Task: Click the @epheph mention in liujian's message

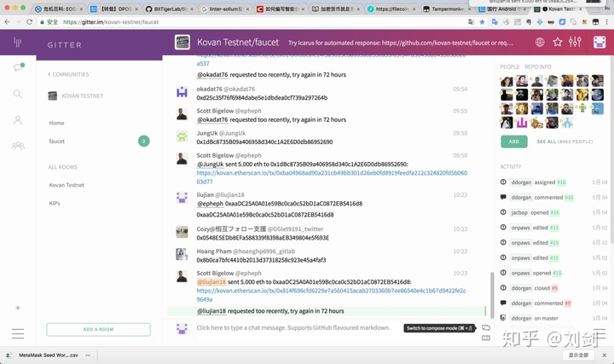Action: [x=210, y=204]
